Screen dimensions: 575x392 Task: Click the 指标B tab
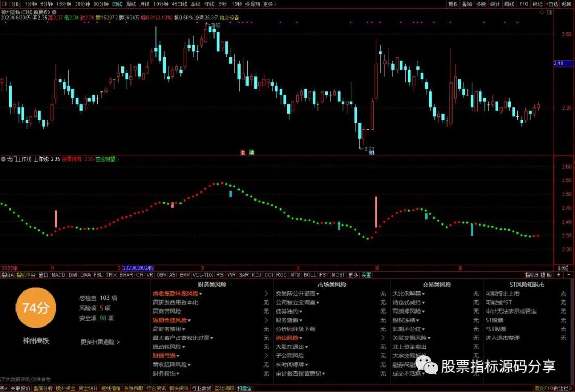(x=532, y=275)
